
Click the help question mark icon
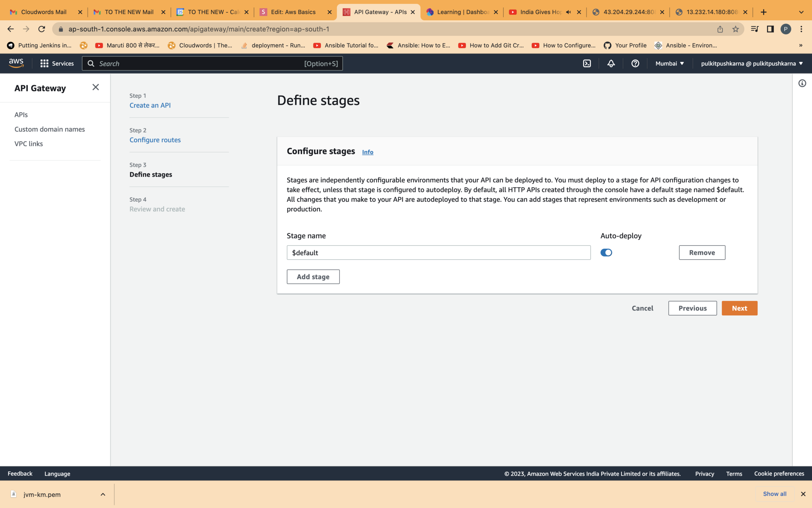[x=635, y=64]
